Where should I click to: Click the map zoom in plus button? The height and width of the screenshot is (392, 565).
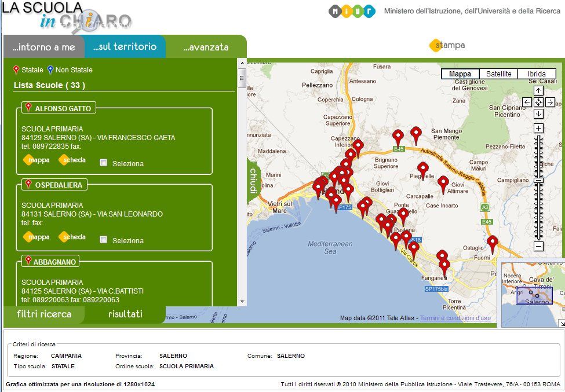coord(538,128)
